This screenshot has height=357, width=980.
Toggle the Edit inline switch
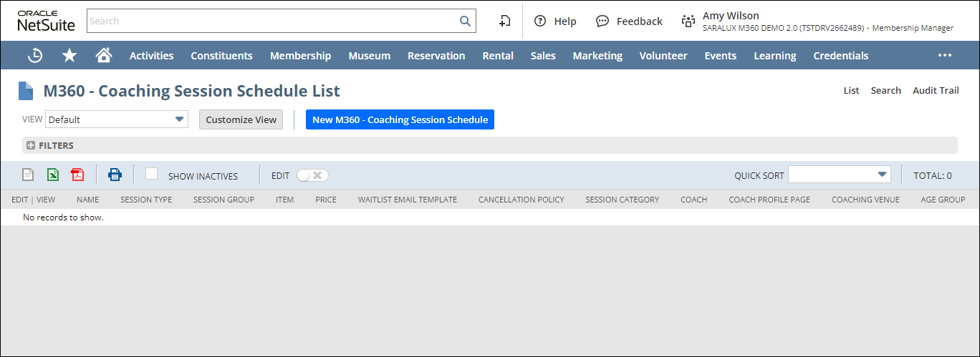pos(312,175)
